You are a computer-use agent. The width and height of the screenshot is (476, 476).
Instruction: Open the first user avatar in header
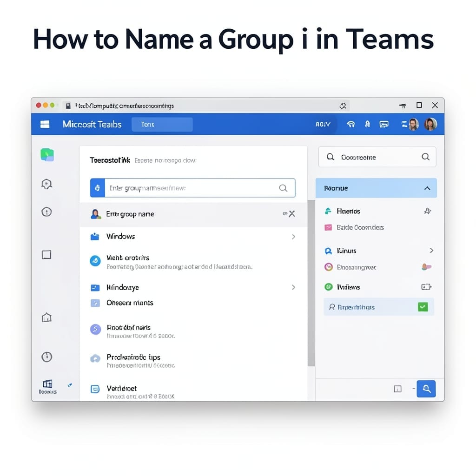[413, 124]
